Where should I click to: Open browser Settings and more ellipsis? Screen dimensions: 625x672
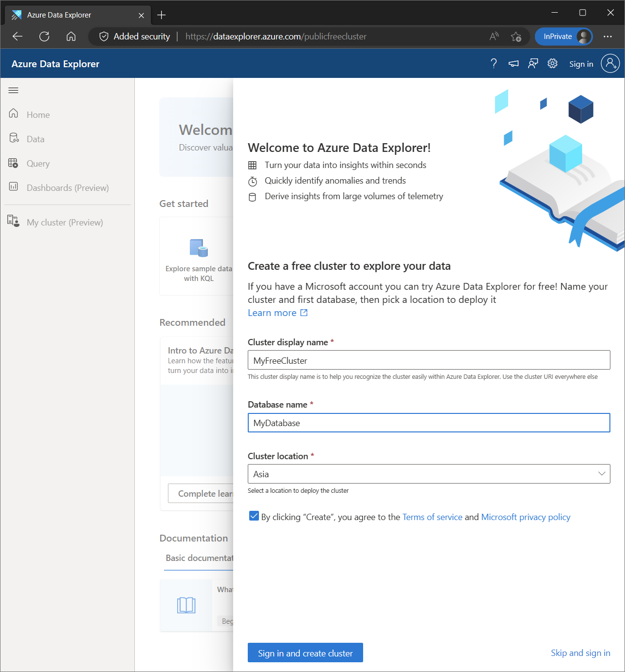click(x=607, y=37)
